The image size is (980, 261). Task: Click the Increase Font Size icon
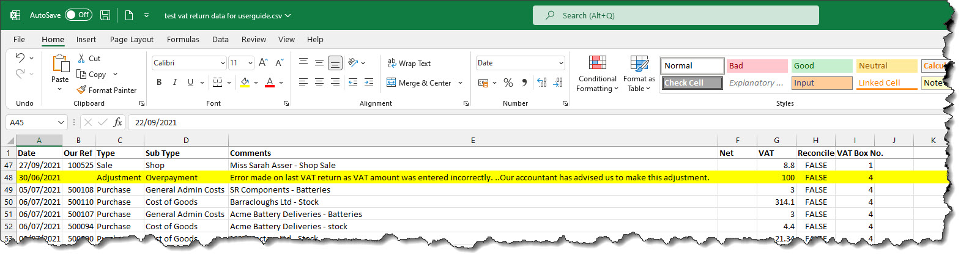(x=263, y=63)
